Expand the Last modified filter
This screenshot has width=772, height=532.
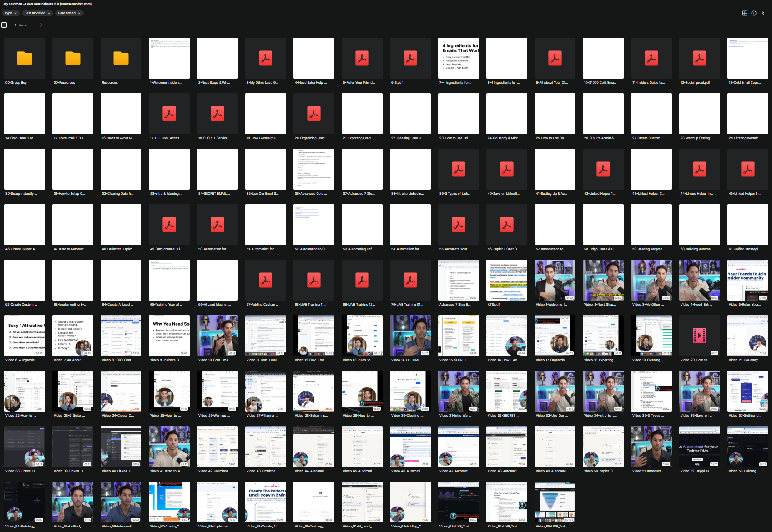pos(37,13)
